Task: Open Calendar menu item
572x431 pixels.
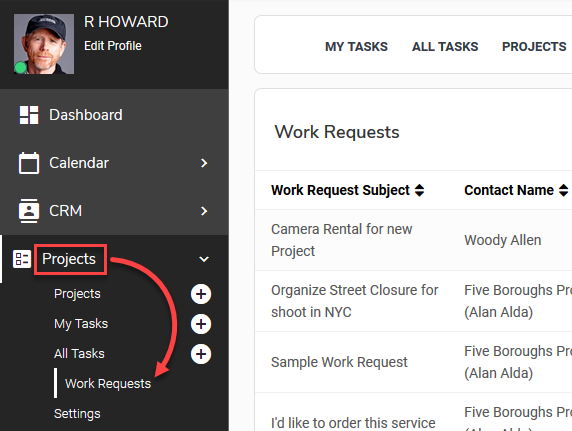Action: click(79, 163)
